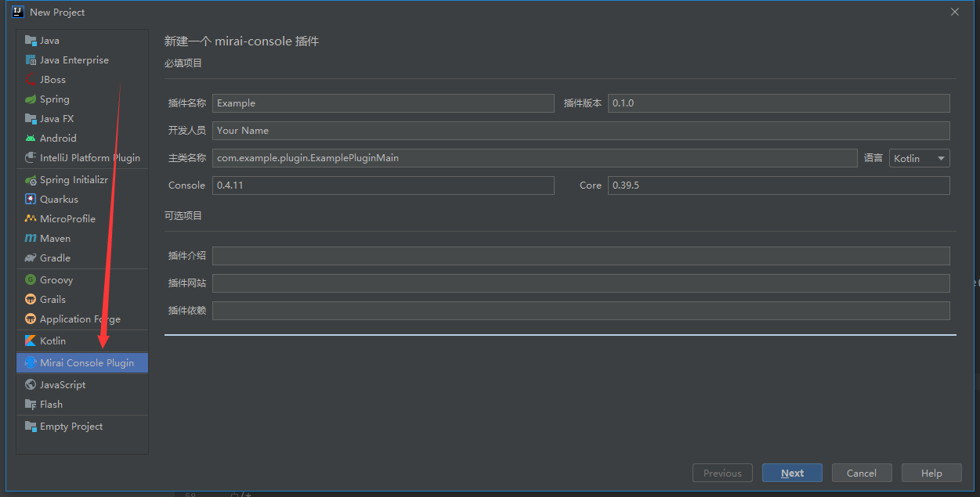Select the JavaScript globe icon

[31, 385]
